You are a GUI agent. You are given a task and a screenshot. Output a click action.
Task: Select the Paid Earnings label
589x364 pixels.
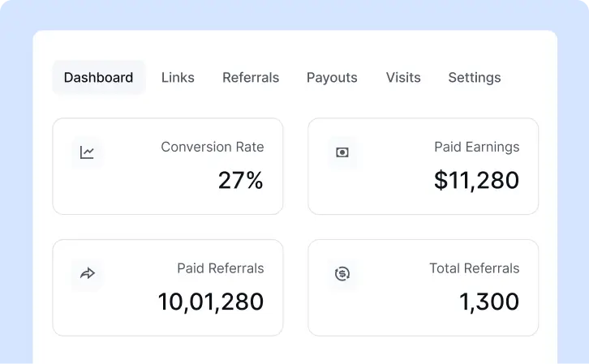click(477, 147)
